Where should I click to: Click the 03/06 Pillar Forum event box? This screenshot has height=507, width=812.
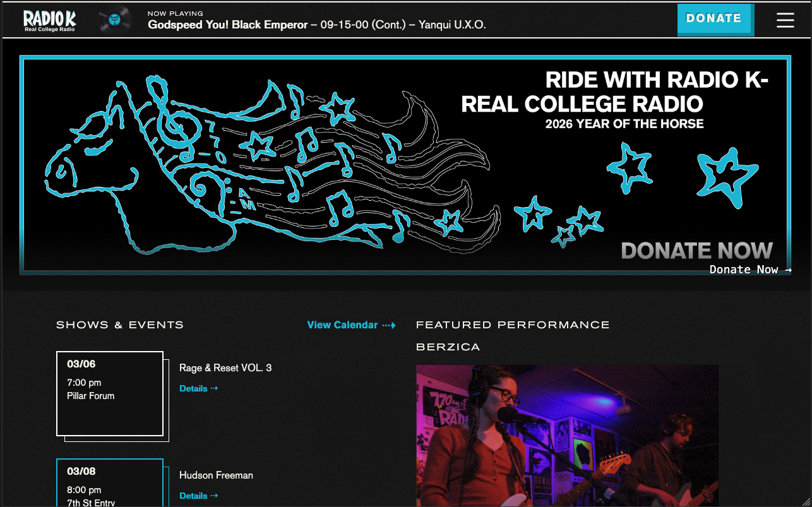110,393
